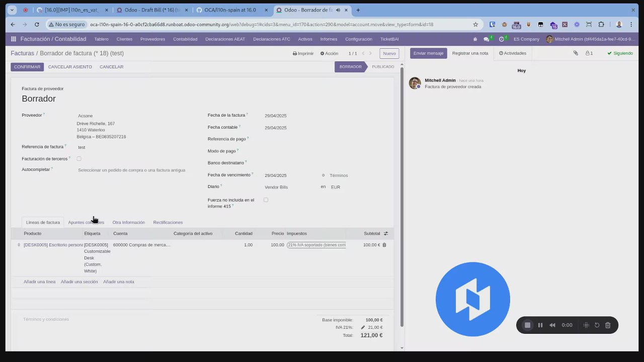Discard the recording with the trash icon

pos(608,325)
